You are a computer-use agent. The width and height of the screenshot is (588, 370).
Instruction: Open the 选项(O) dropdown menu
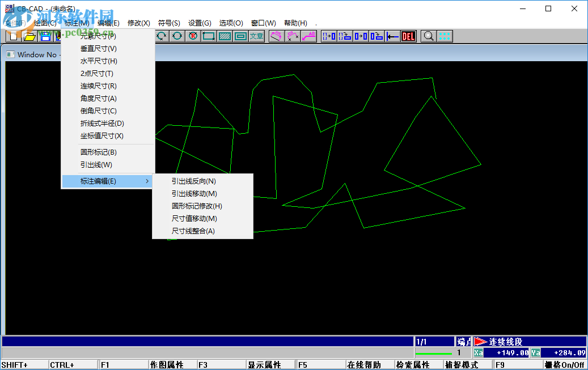(x=230, y=23)
